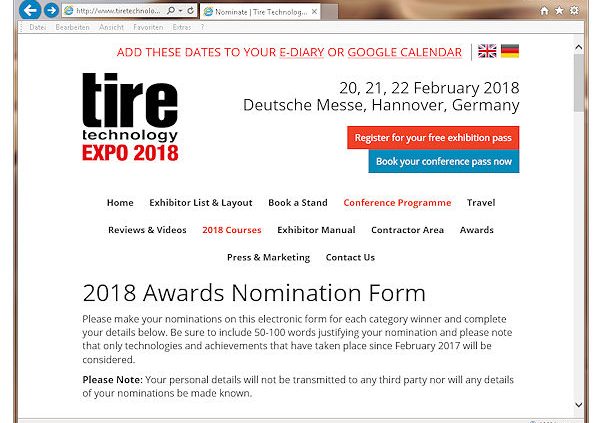Go back with the browser back arrow

(x=30, y=10)
